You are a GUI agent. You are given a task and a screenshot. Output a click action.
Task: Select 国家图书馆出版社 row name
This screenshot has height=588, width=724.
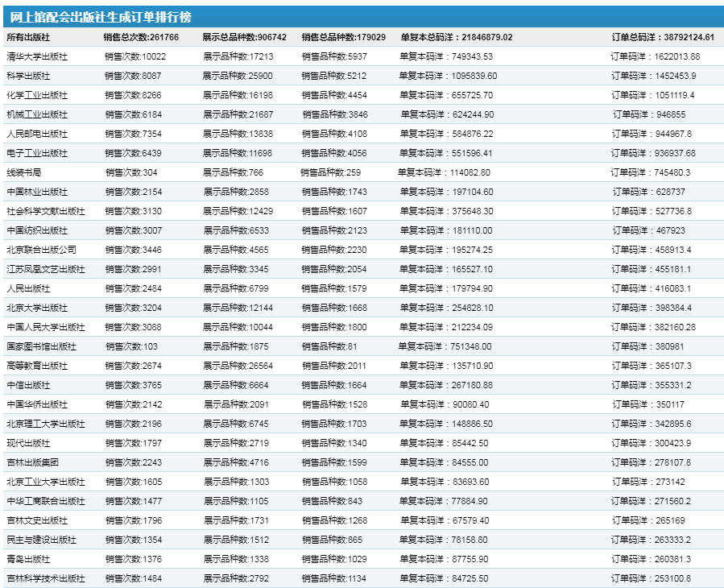[x=42, y=346]
